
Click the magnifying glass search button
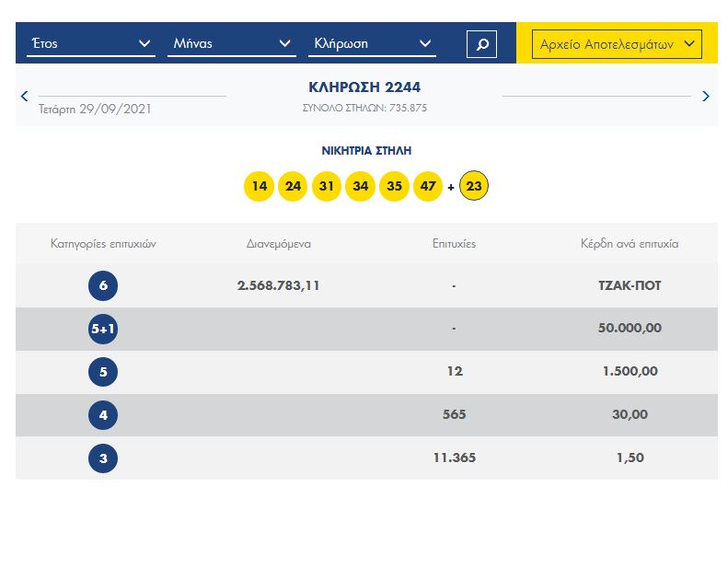pos(481,43)
